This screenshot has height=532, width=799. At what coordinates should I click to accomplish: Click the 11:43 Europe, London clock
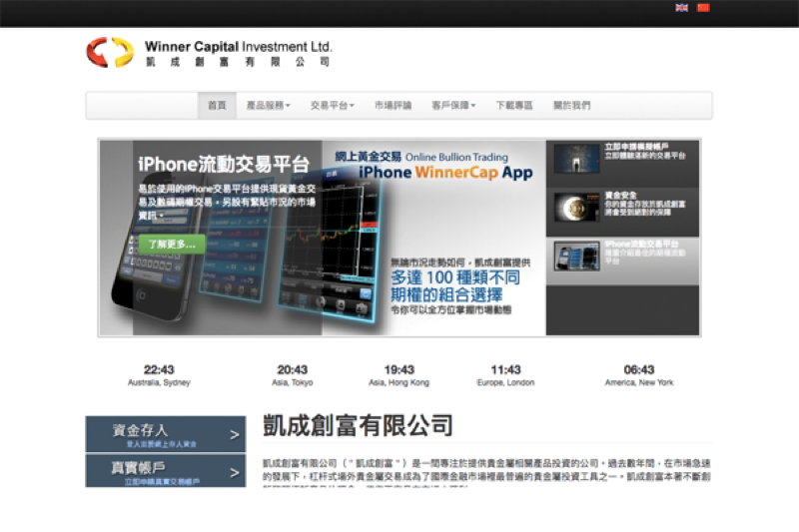(505, 374)
